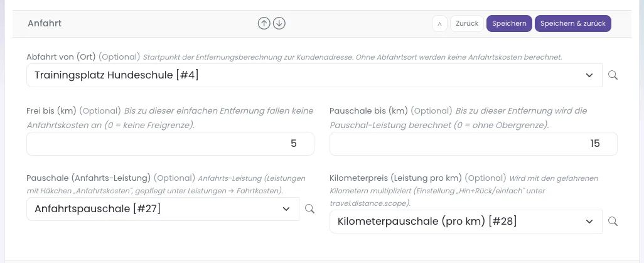This screenshot has height=263, width=644.
Task: Click the Frei bis (km) label
Action: tap(51, 110)
